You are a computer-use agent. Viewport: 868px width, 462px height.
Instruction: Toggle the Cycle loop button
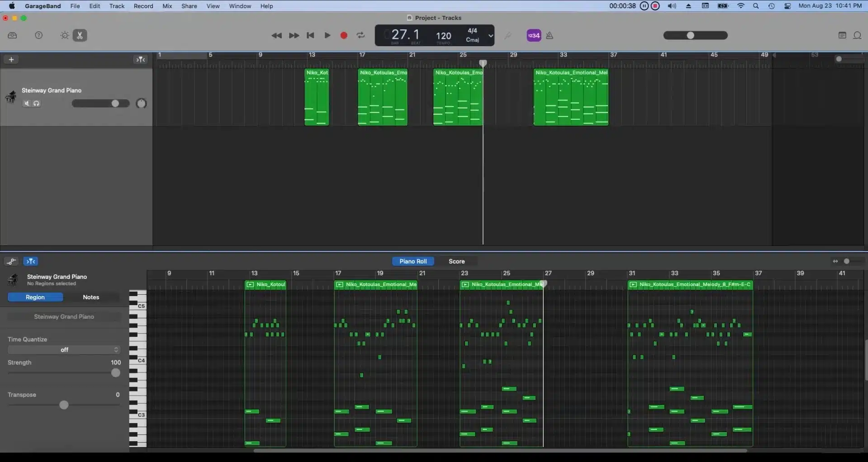click(x=360, y=35)
